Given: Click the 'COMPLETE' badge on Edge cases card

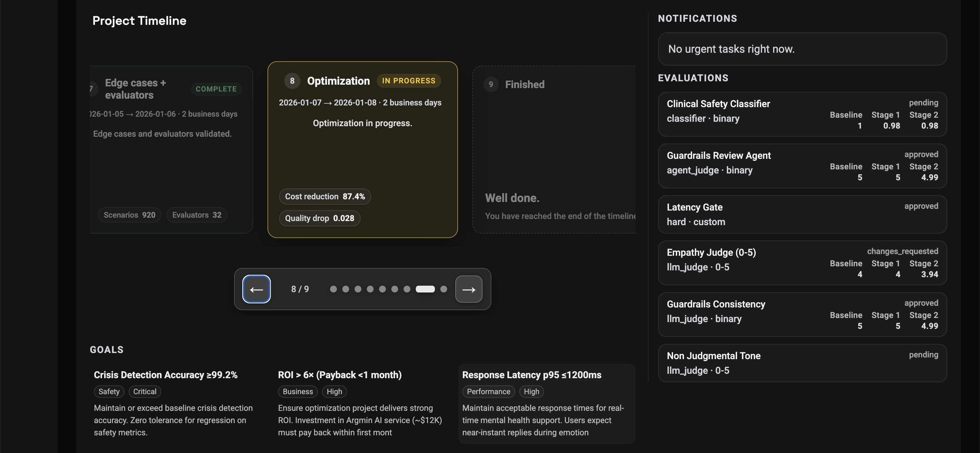Looking at the screenshot, I should click(216, 89).
